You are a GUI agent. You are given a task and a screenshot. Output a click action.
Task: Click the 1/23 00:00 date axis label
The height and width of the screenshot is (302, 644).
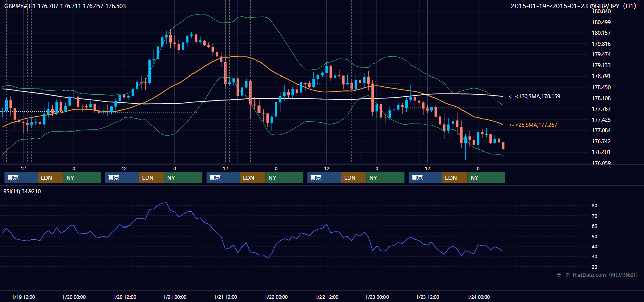[377, 297]
